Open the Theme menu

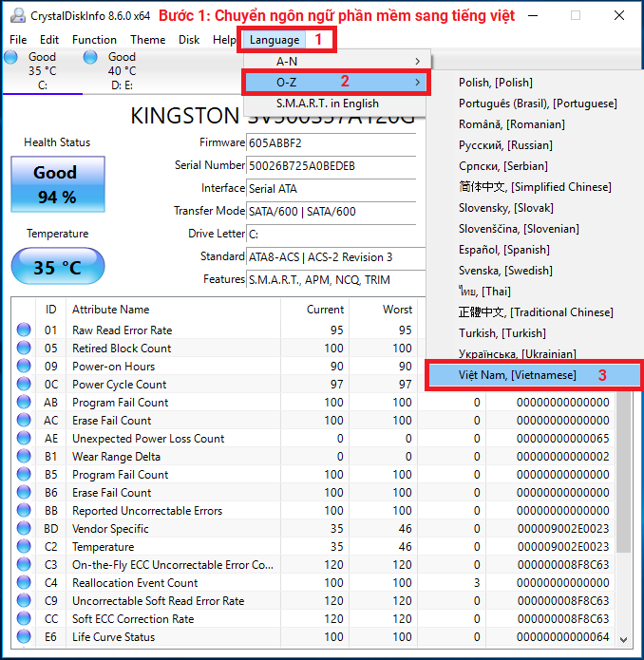click(148, 40)
